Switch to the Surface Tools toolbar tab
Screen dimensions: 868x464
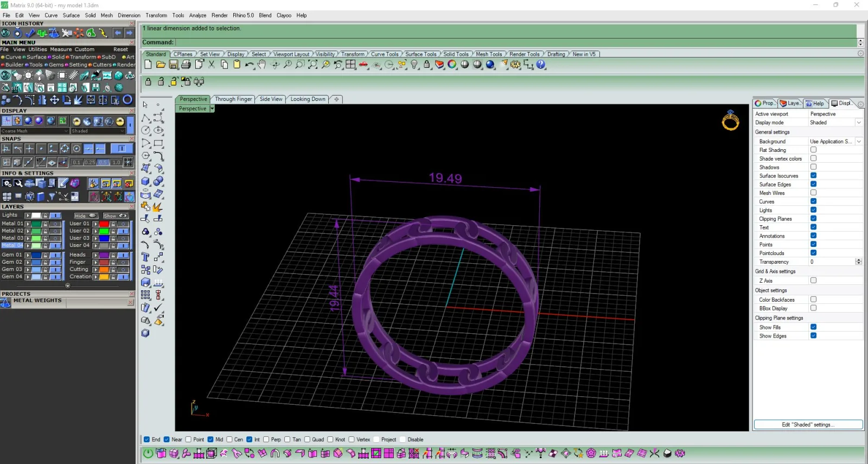pos(421,54)
